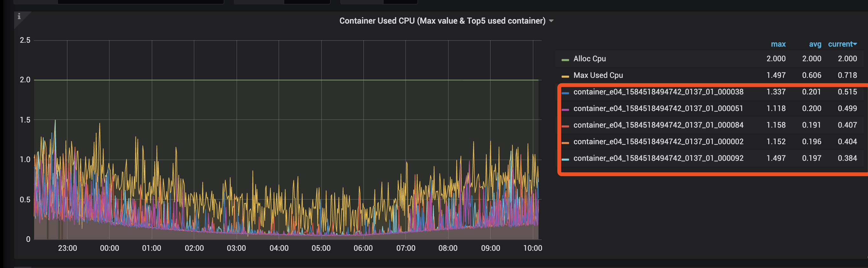Screen dimensions: 868x268
Task: Toggle series container ending 000038
Action: tap(658, 92)
